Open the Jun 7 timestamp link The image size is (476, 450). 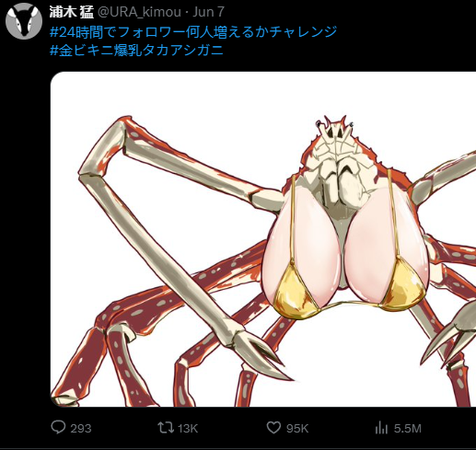[209, 12]
